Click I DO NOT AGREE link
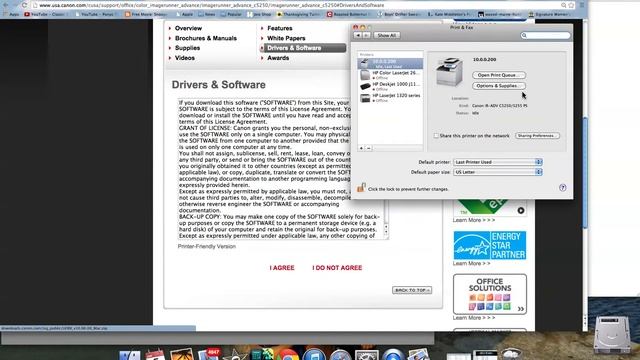Screen dimensions: 640x360 (x=337, y=268)
